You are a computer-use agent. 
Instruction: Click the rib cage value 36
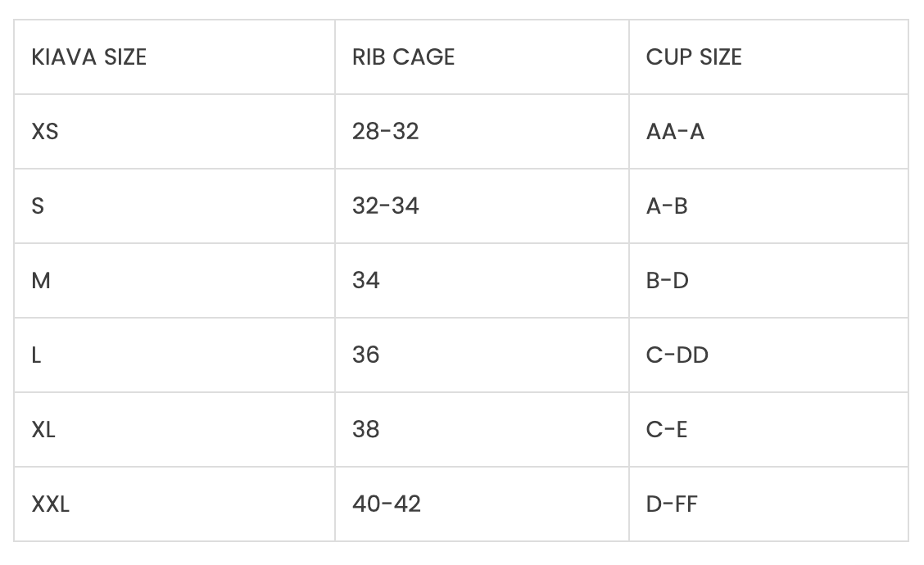(x=366, y=355)
